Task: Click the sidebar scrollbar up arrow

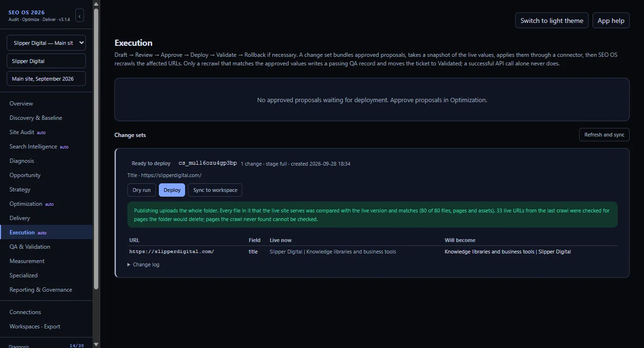Action: 96,4
